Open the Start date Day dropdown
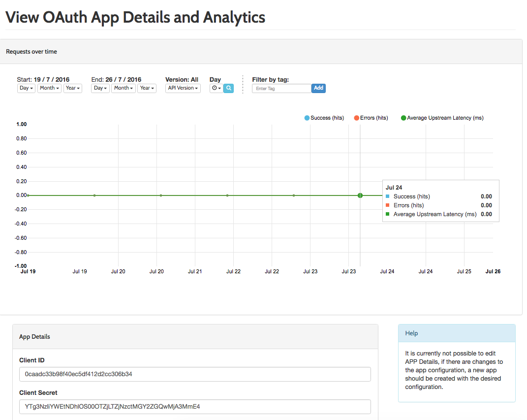 [26, 88]
